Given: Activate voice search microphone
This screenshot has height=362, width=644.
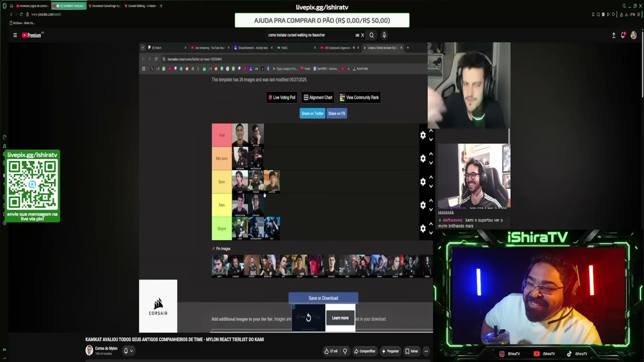Looking at the screenshot, I should 384,35.
